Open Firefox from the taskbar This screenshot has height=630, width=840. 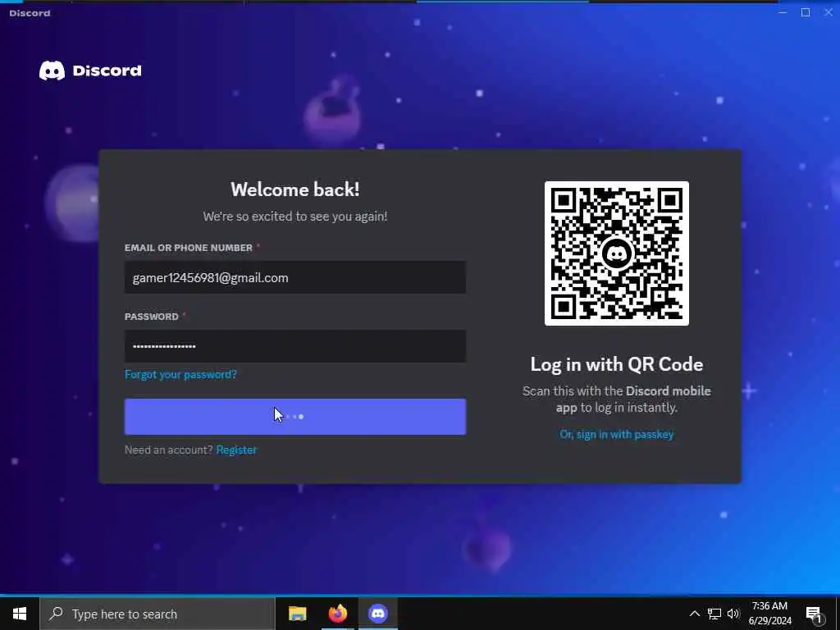pyautogui.click(x=337, y=614)
